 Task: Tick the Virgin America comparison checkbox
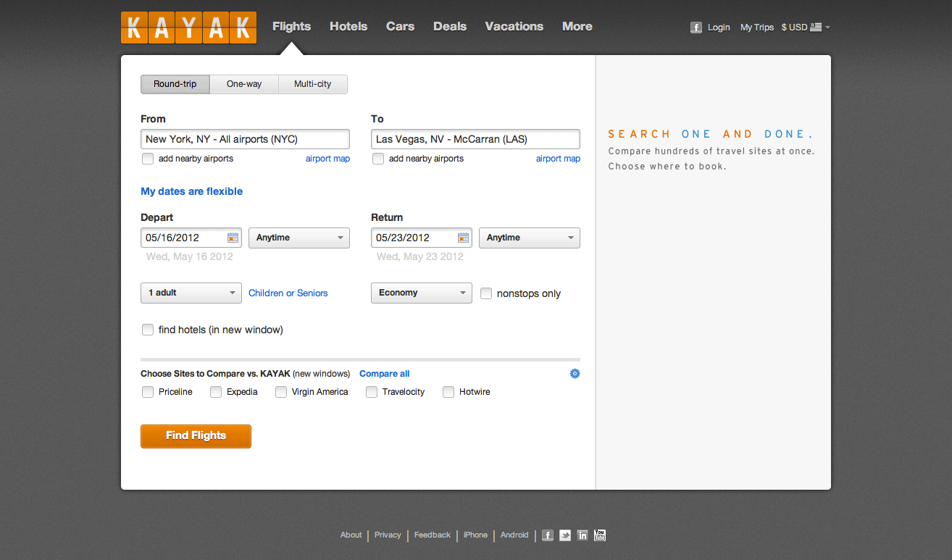[x=281, y=392]
